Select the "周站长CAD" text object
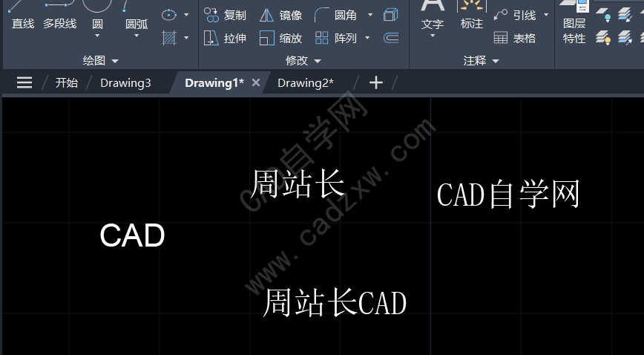The height and width of the screenshot is (355, 644). pos(335,302)
